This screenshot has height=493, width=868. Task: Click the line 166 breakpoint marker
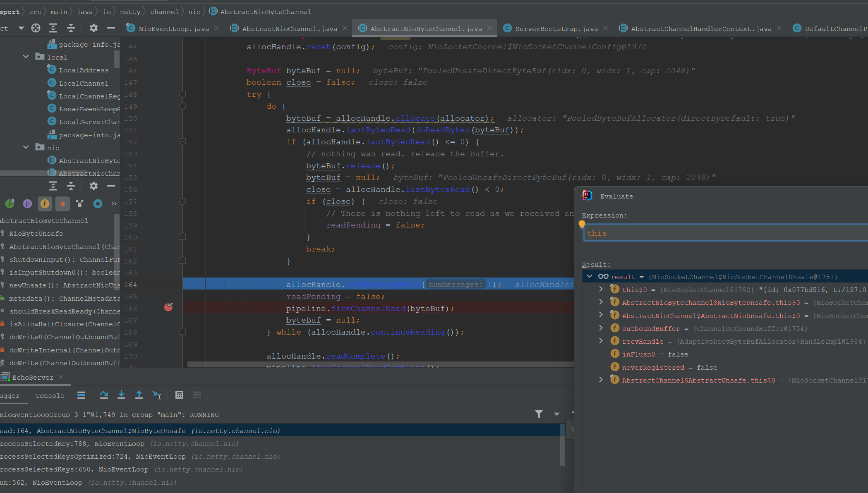(168, 307)
